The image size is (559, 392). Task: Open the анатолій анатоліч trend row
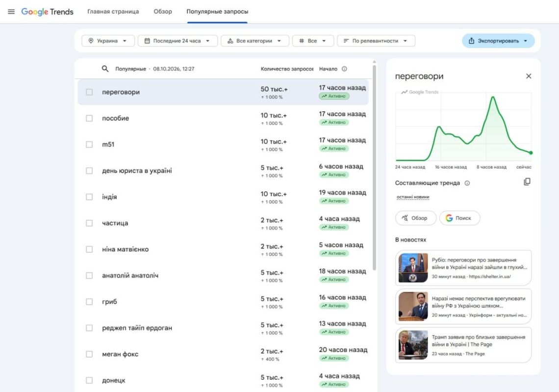(x=223, y=275)
